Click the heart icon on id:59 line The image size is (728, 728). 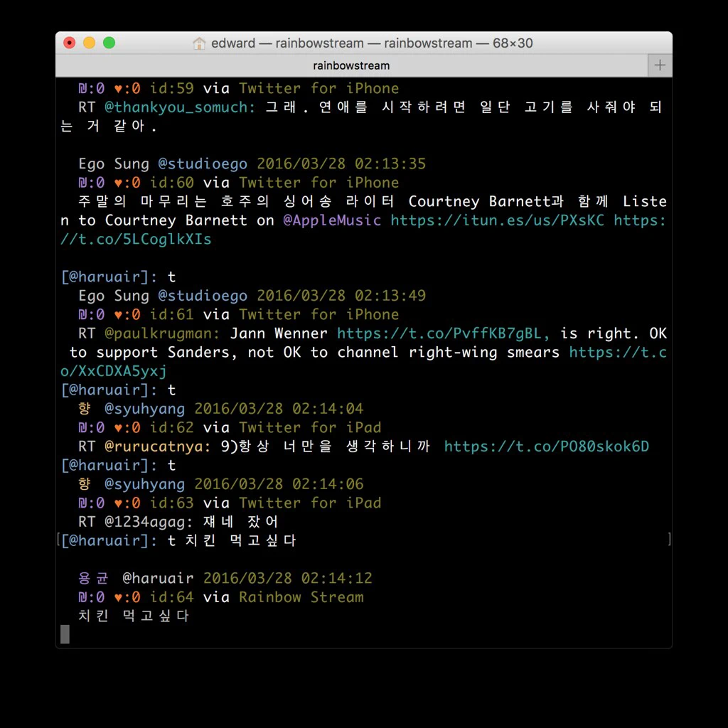119,89
